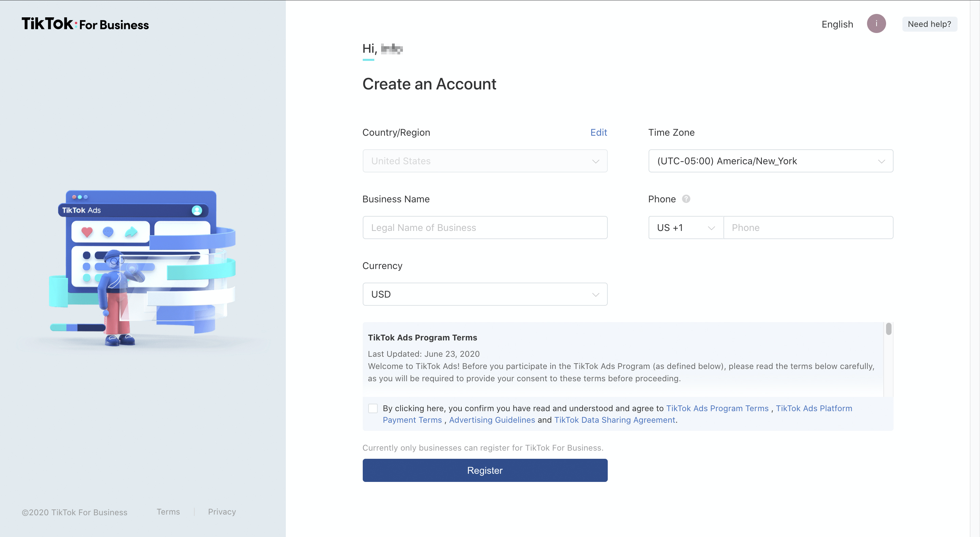Click the Register button
Screen dimensions: 980x537
[485, 470]
